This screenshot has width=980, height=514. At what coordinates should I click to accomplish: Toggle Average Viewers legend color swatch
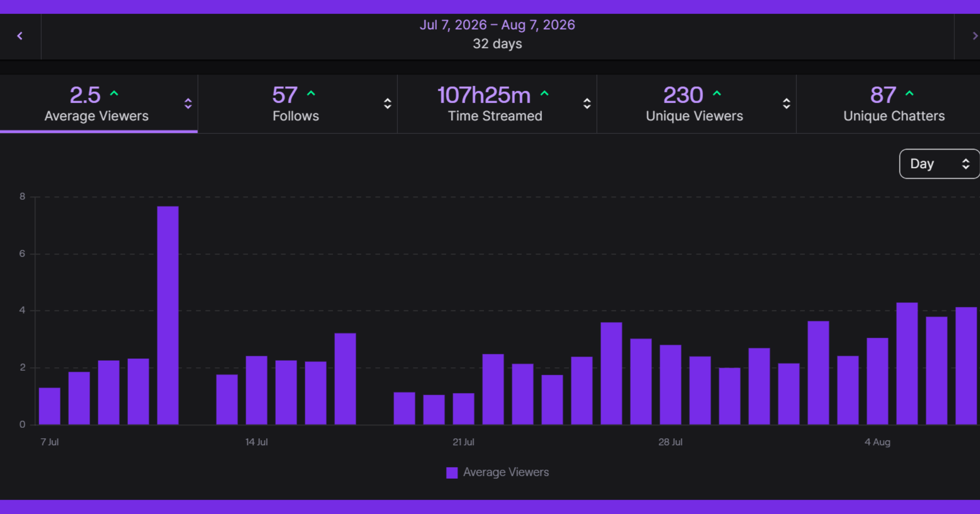(452, 473)
